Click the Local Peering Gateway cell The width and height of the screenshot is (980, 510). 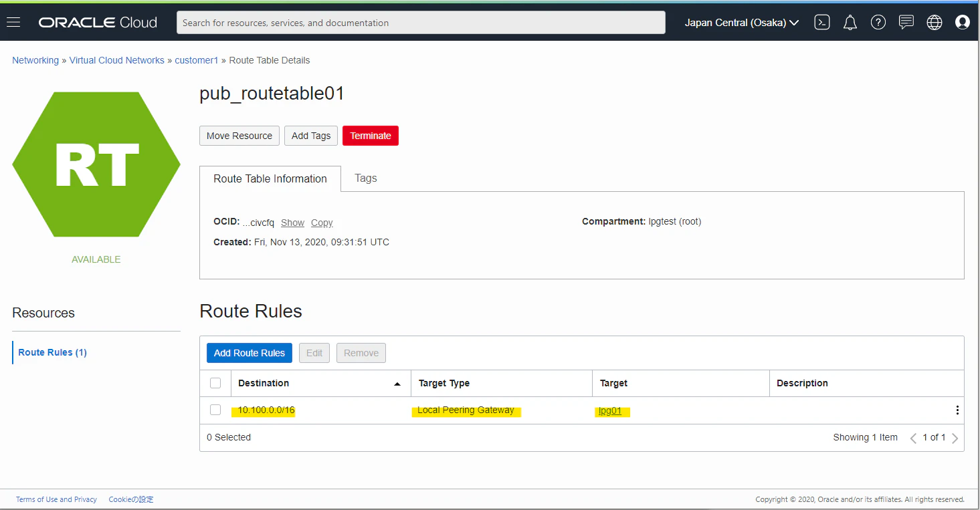click(x=466, y=410)
